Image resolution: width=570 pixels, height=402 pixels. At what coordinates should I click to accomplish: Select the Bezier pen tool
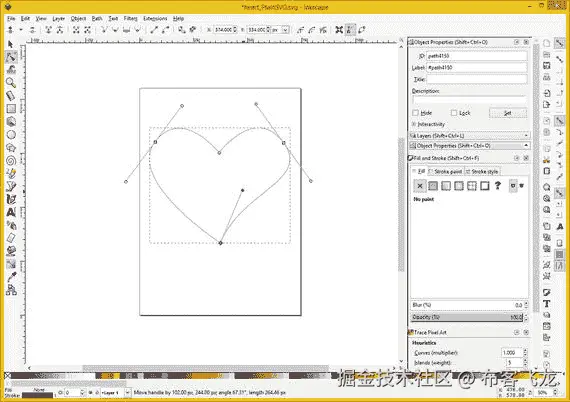(11, 186)
